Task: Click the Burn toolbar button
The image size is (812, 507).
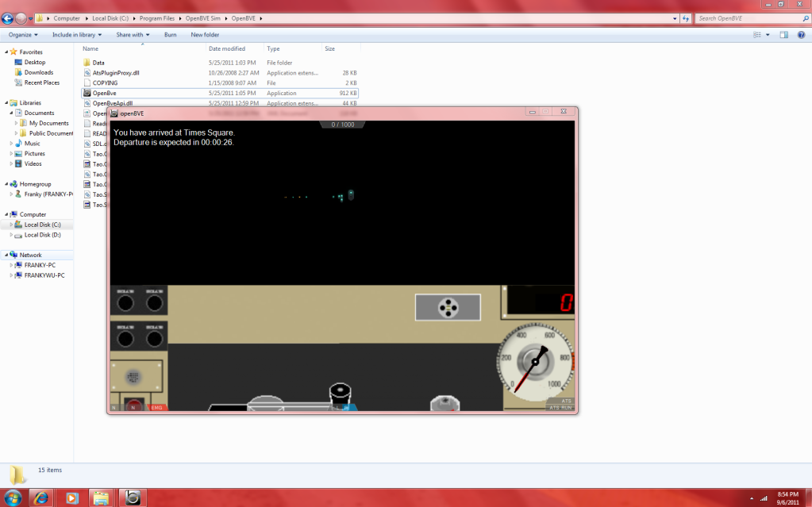Action: click(171, 35)
